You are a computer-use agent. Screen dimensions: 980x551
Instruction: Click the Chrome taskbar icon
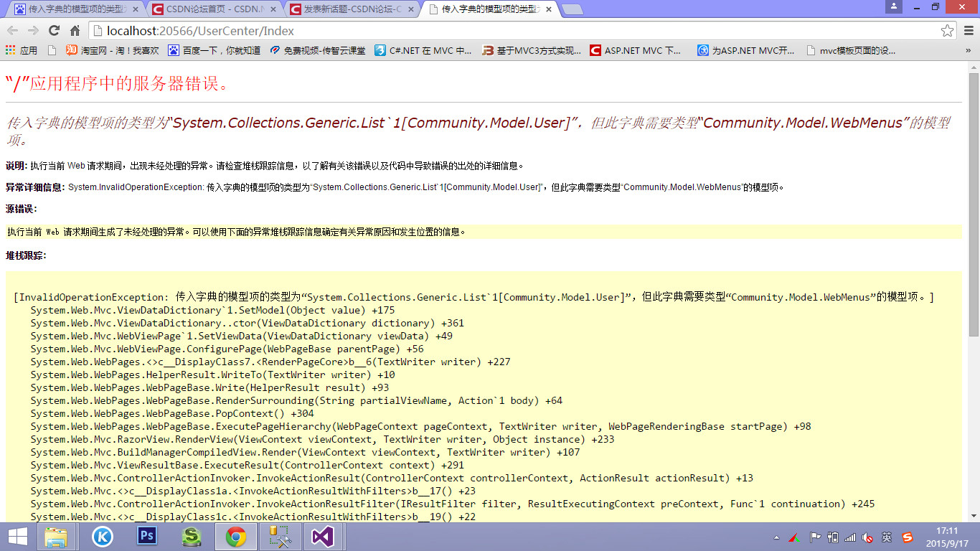pos(236,537)
